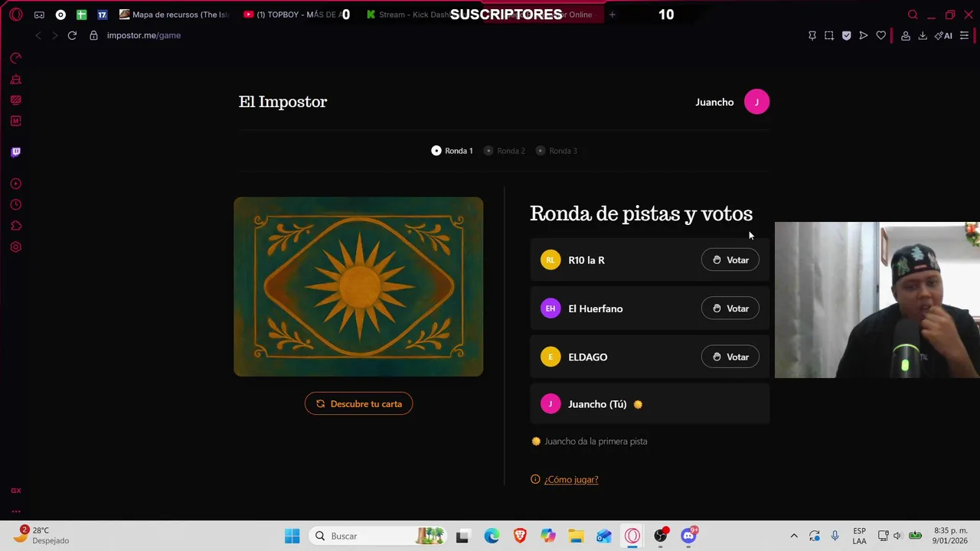Open the GX Control speedometer icon in sidebar
Screen dimensions: 980x551
point(15,58)
